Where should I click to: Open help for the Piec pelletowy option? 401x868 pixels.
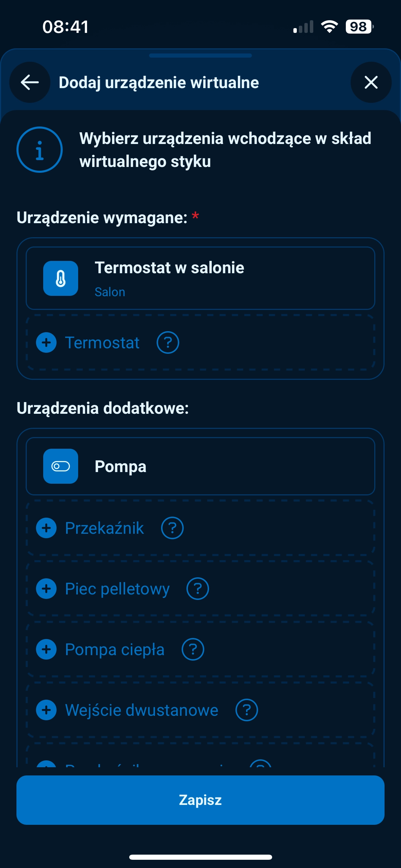click(x=197, y=589)
